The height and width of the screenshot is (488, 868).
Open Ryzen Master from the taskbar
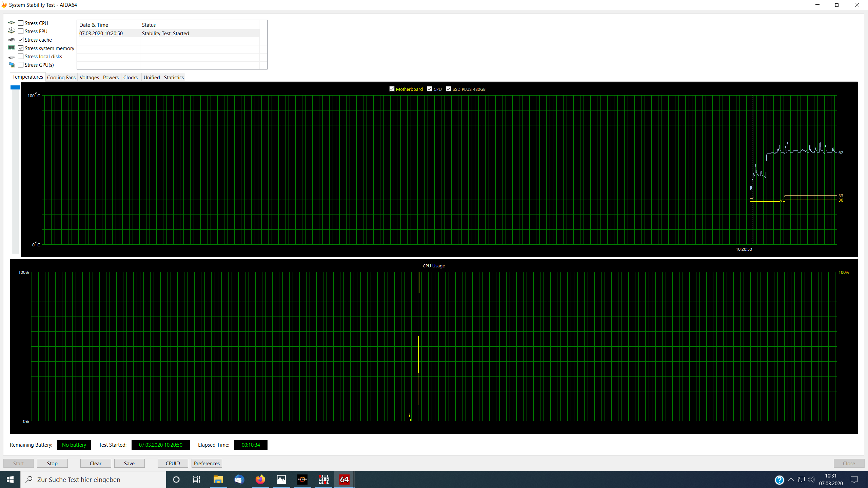pos(302,480)
